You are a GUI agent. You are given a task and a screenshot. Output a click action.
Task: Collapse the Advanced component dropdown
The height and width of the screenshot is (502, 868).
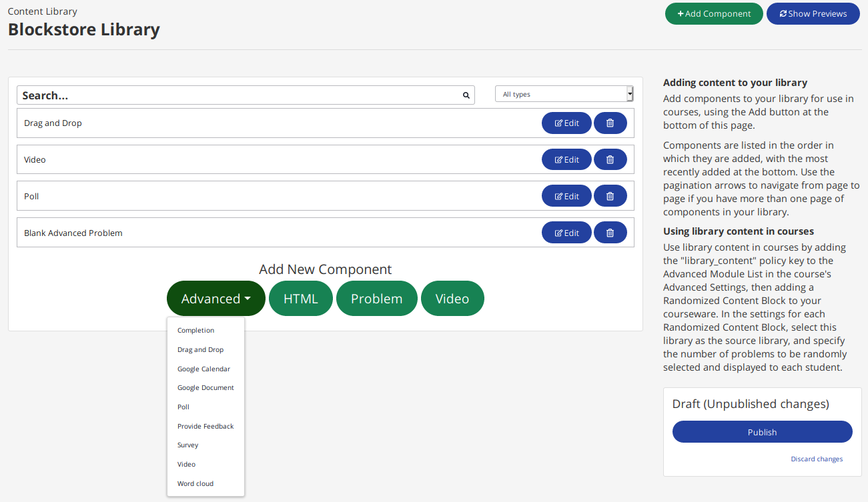click(216, 299)
